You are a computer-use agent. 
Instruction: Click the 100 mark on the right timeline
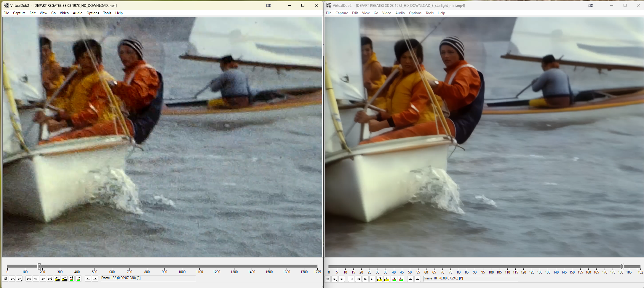click(491, 272)
